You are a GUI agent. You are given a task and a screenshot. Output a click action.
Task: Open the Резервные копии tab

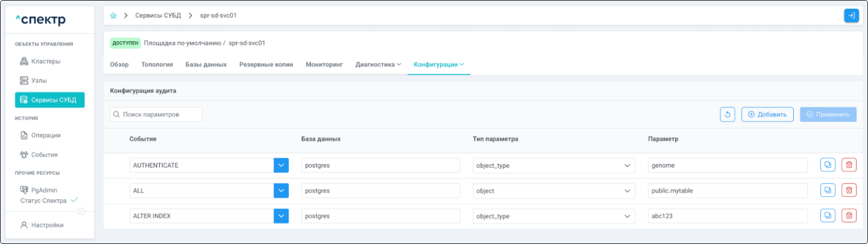pyautogui.click(x=266, y=65)
